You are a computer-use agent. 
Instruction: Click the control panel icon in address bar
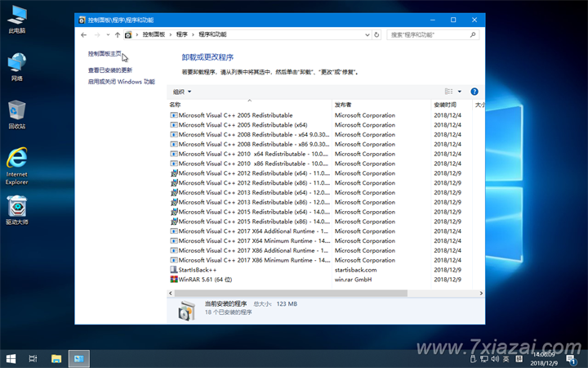click(128, 35)
